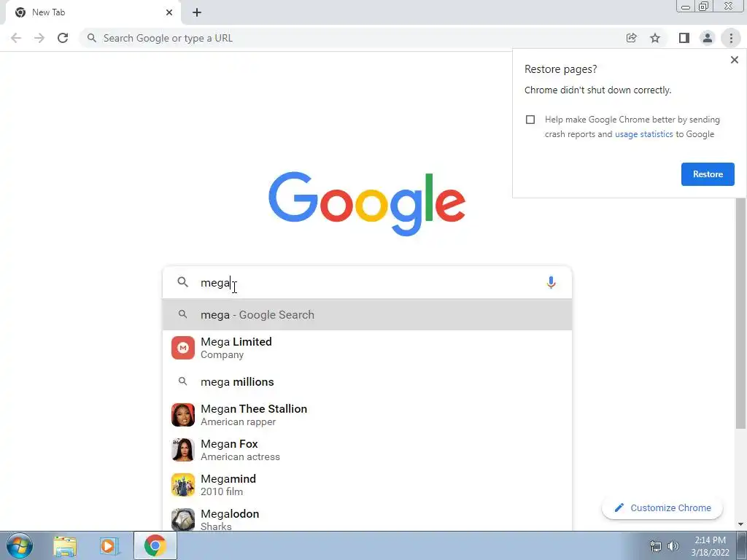Image resolution: width=747 pixels, height=560 pixels.
Task: Click the Megamind film thumbnail
Action: [x=183, y=485]
